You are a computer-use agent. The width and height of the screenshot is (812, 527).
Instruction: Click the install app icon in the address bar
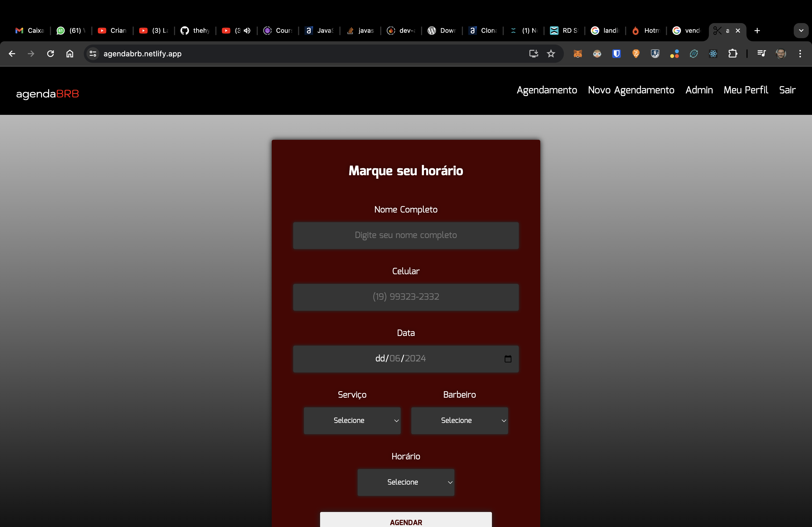(533, 53)
